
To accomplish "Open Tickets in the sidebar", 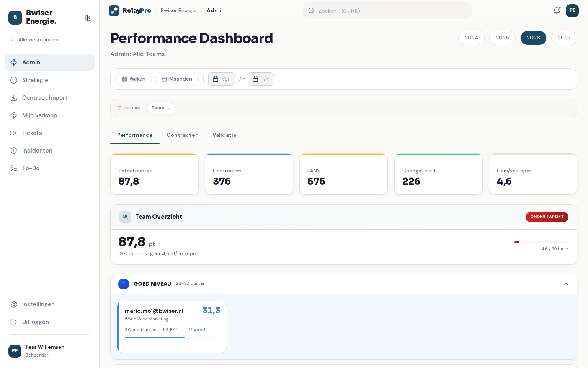I will [x=49, y=133].
